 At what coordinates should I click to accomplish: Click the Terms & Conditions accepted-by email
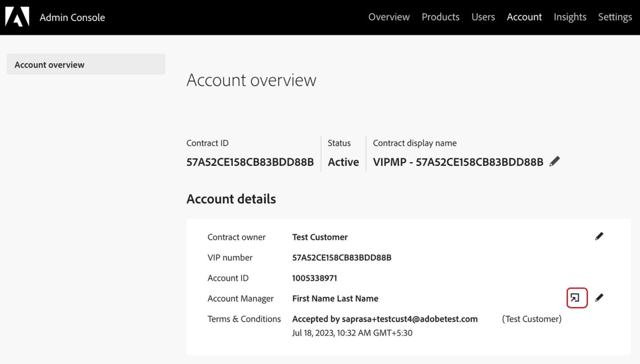coord(384,319)
